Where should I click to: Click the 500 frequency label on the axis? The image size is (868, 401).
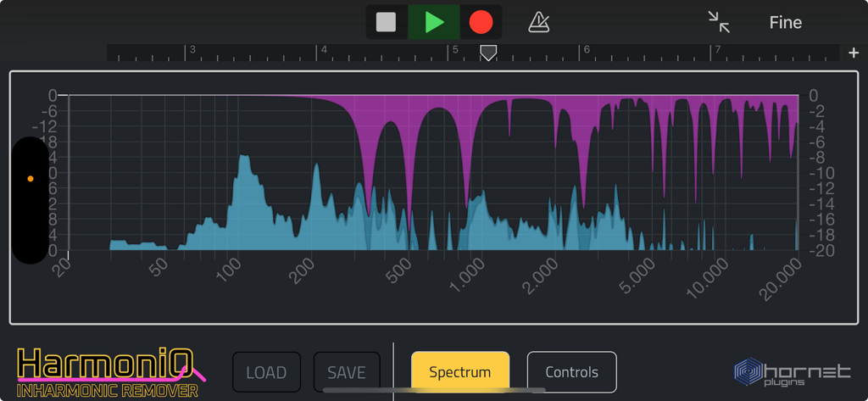pos(400,271)
